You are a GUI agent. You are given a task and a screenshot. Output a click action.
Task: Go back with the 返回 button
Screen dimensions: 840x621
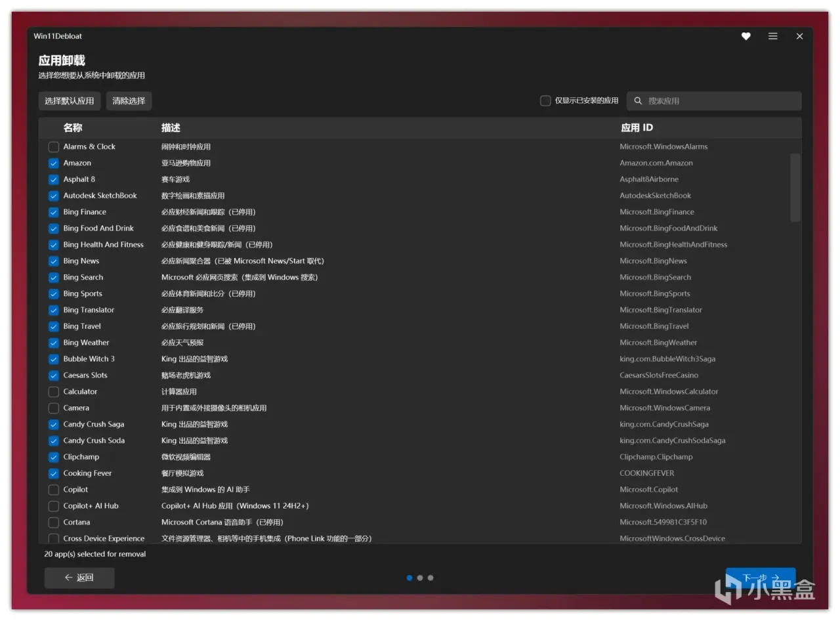(x=79, y=578)
